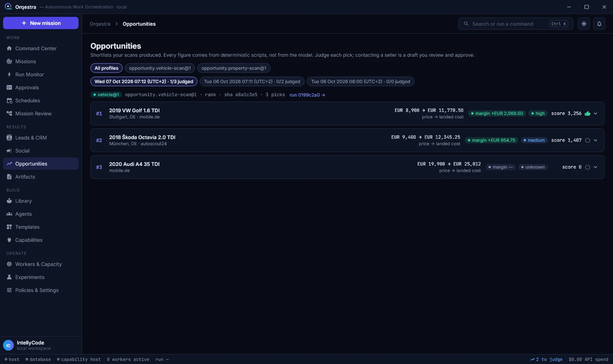
Task: Open Workers & Capacity icon
Action: coord(9,264)
